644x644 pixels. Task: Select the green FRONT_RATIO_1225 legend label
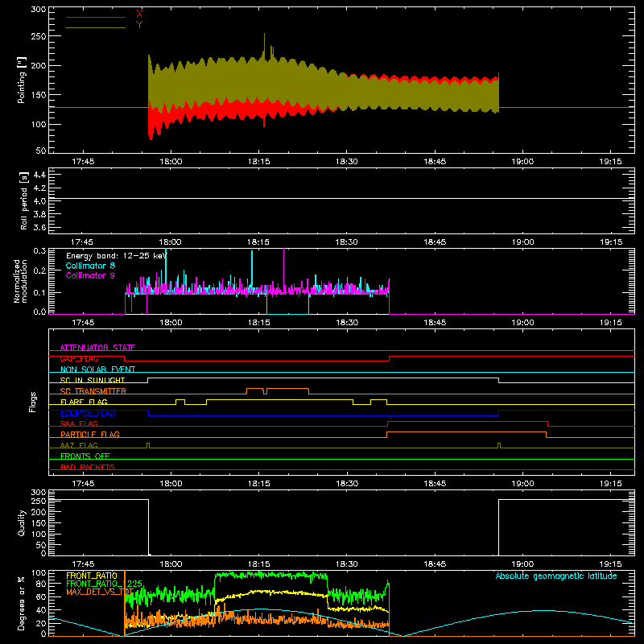(104, 584)
